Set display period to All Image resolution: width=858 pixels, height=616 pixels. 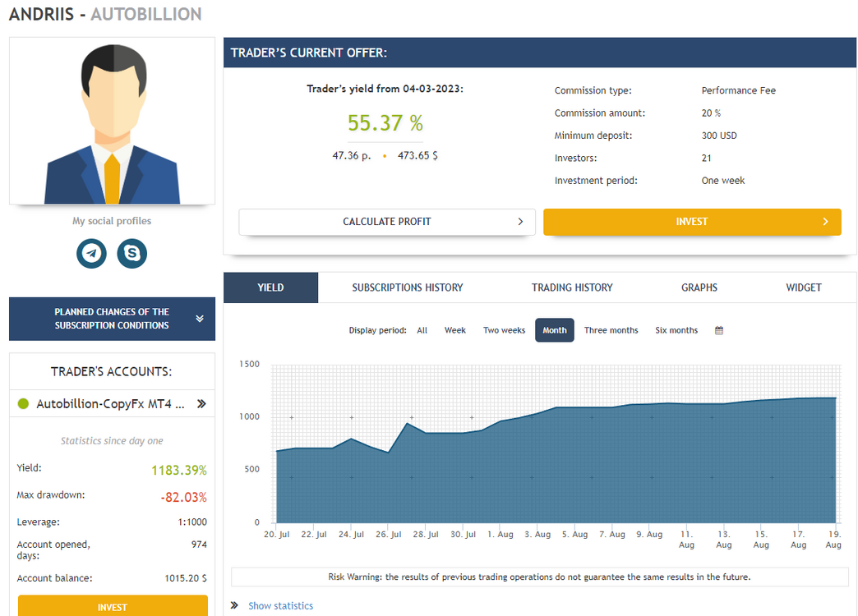pyautogui.click(x=422, y=330)
